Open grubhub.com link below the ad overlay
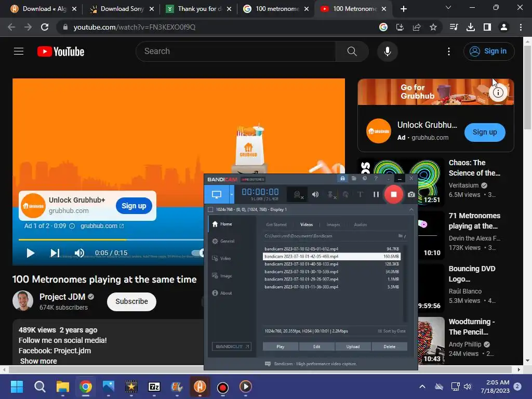This screenshot has height=399, width=532. (x=102, y=226)
